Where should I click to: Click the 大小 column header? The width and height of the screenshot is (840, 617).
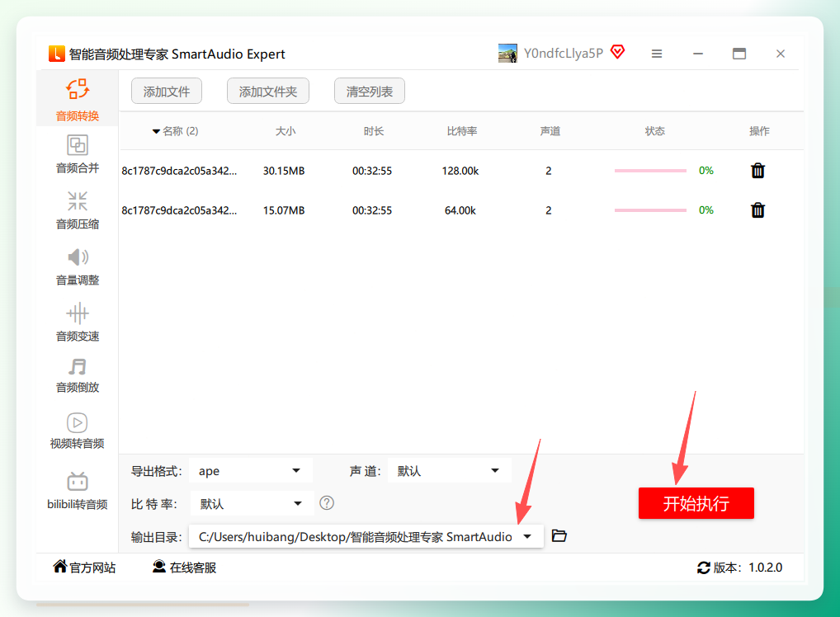[285, 131]
